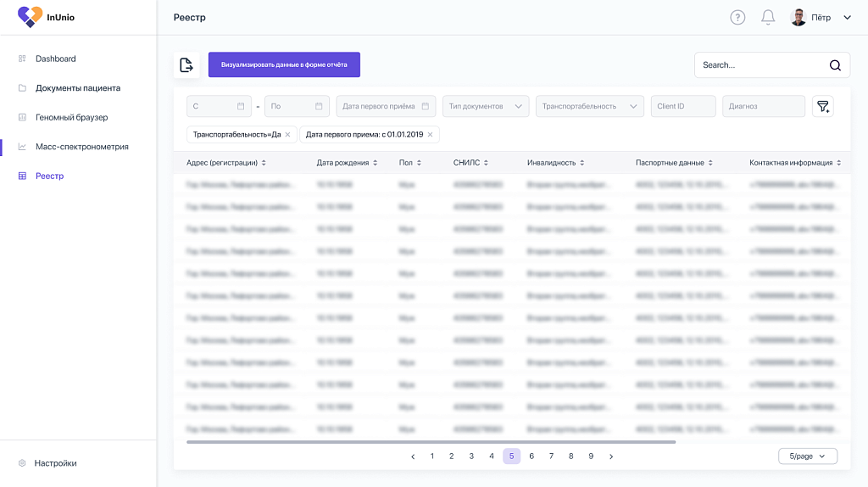
Task: Go to page 9
Action: (x=591, y=456)
